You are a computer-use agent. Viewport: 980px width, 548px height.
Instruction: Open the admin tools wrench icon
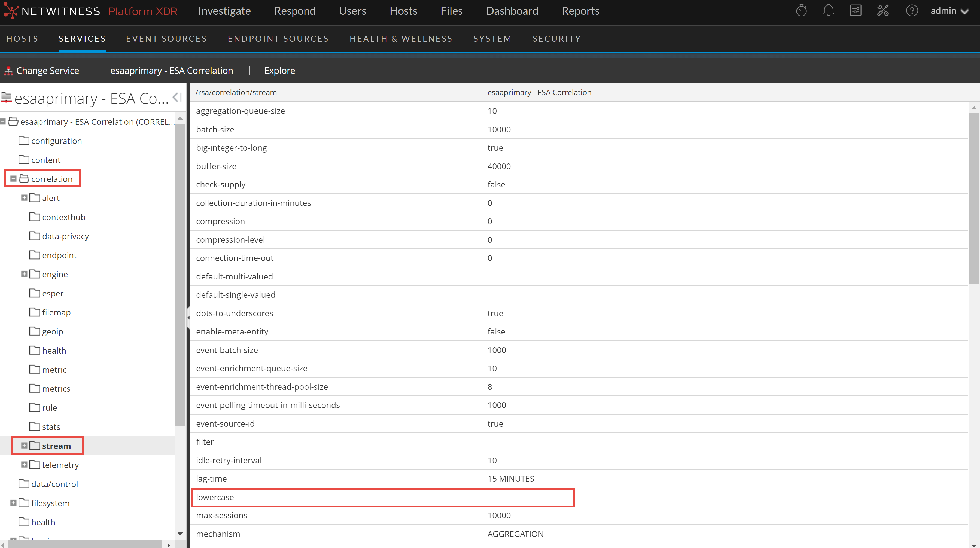882,11
